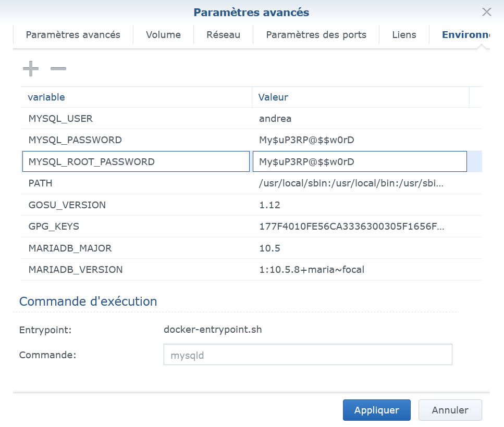Switch to the Volume tab

coord(163,35)
